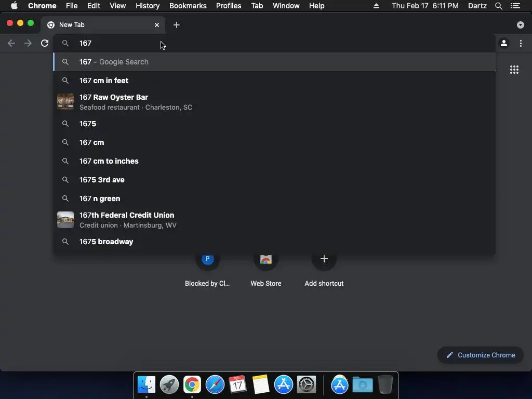Go back with the back arrow

pyautogui.click(x=11, y=43)
